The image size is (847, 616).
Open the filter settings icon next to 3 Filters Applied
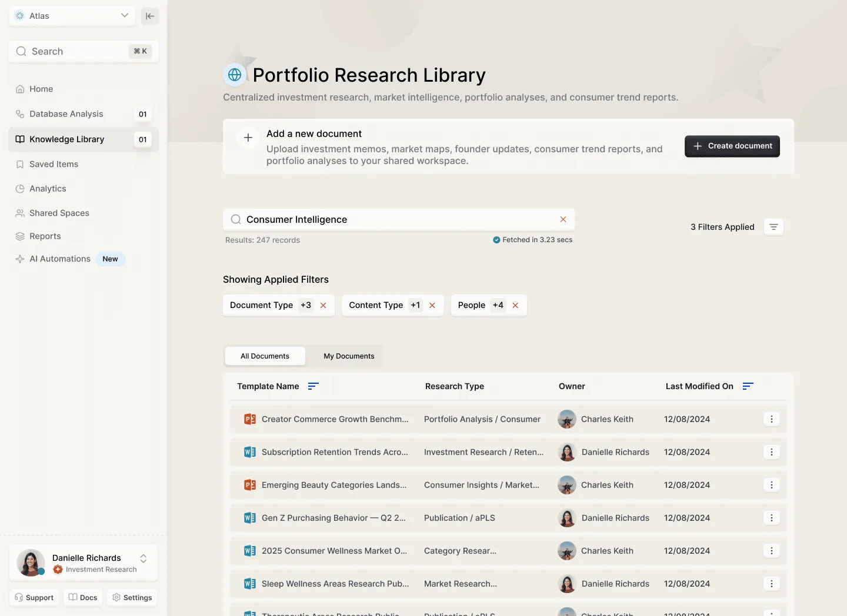coord(773,227)
